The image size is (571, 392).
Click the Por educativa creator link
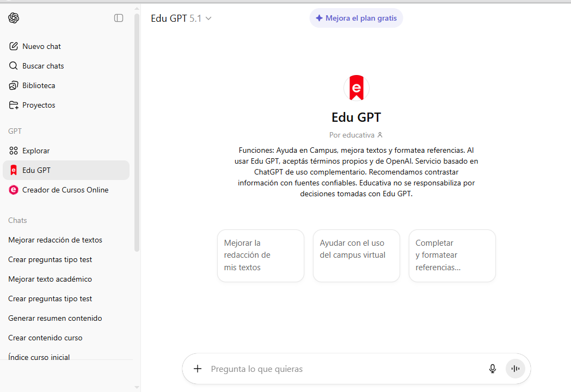(356, 134)
